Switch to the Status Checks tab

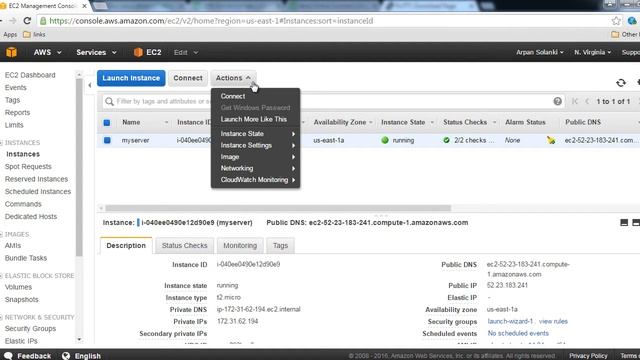(x=184, y=246)
